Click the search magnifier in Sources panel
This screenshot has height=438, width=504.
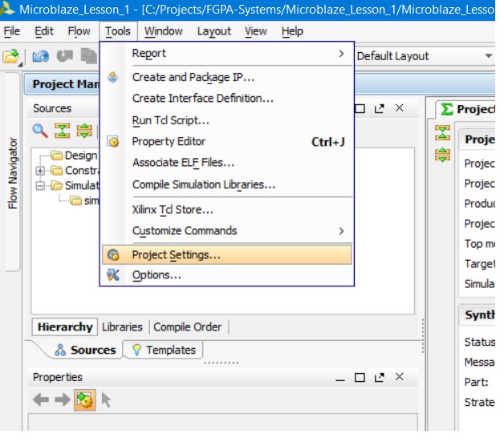[39, 131]
